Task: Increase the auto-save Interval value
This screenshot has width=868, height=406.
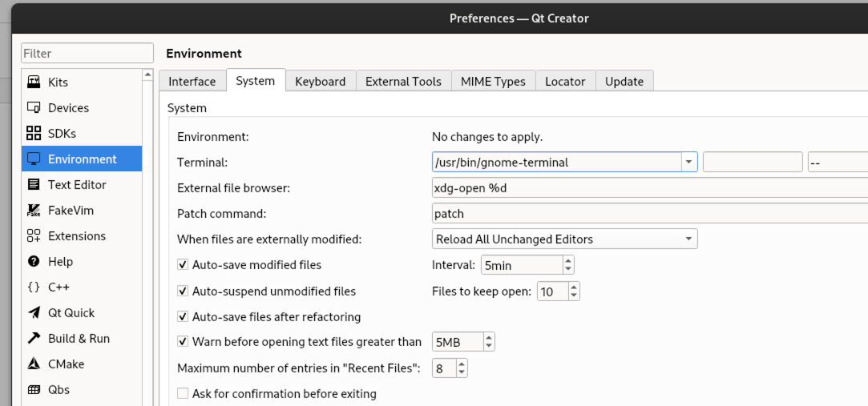Action: tap(568, 260)
